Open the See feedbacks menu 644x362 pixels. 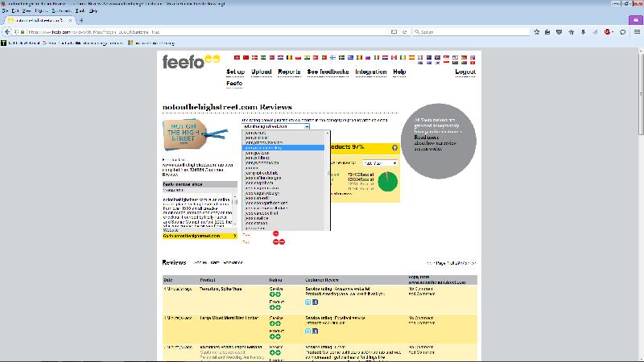tap(328, 72)
